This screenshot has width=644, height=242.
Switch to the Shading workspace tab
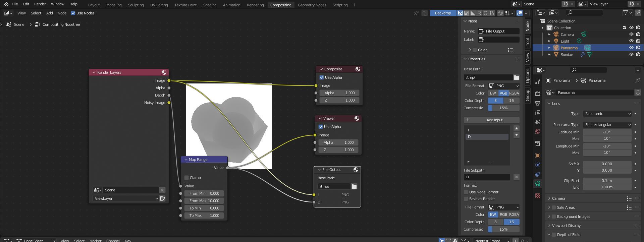click(210, 5)
